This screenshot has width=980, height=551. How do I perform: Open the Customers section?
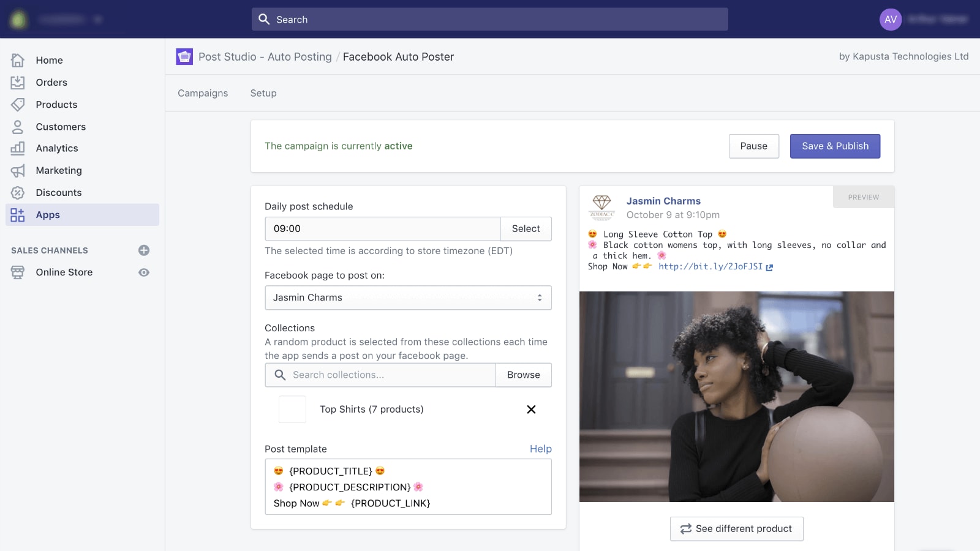pos(61,127)
